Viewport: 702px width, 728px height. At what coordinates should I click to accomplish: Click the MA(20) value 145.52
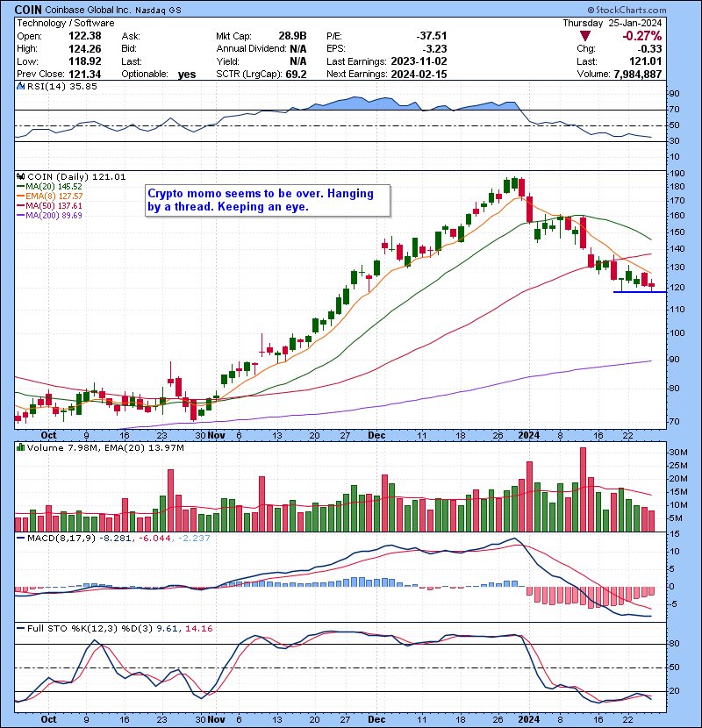click(69, 187)
